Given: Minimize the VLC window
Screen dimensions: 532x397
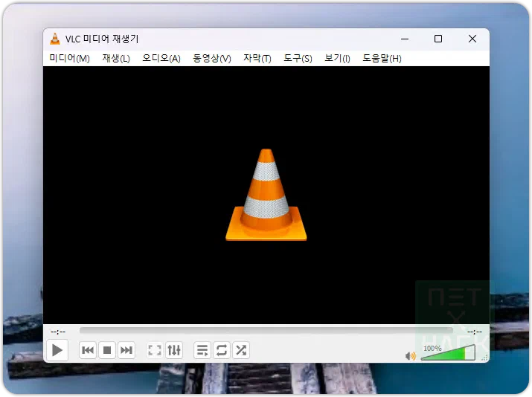Looking at the screenshot, I should pyautogui.click(x=405, y=39).
